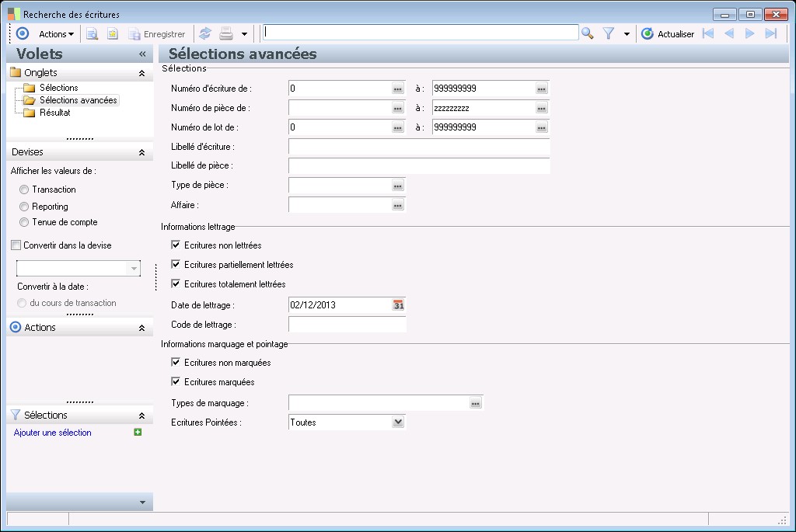Image resolution: width=796 pixels, height=532 pixels.
Task: Collapse the Sélections panel section
Action: (141, 416)
